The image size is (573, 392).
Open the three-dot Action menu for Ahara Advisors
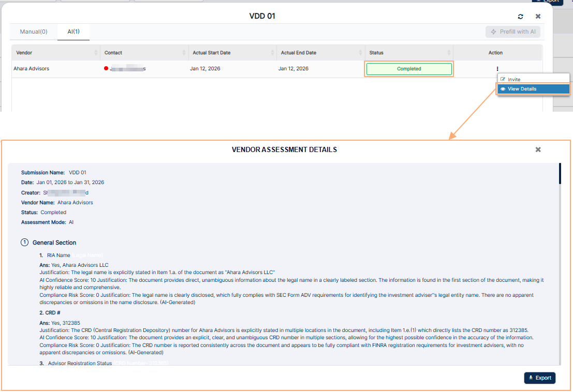(x=497, y=69)
